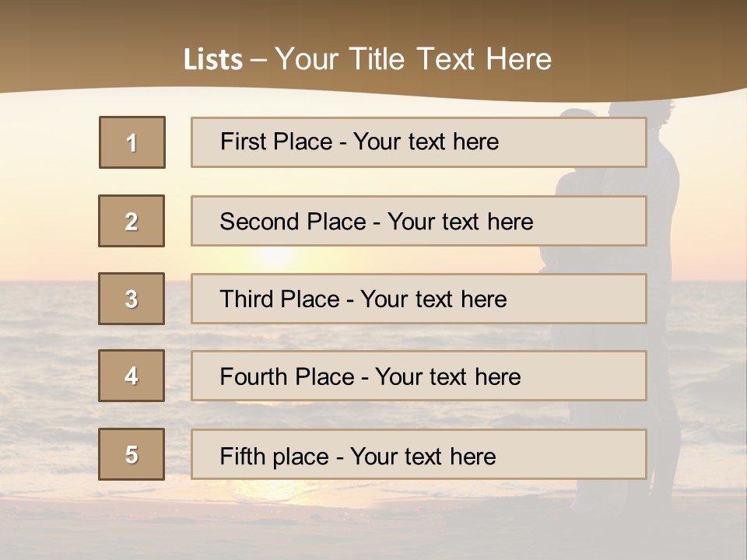747x560 pixels.
Task: Click the number 5 box
Action: (x=132, y=454)
